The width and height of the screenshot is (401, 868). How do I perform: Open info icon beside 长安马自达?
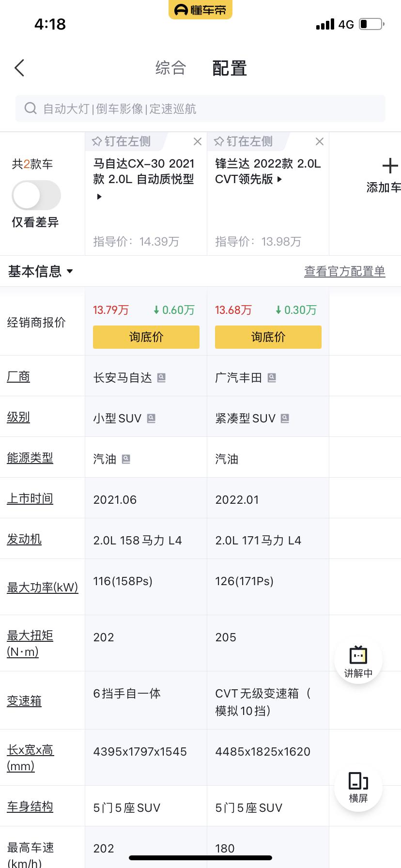(x=162, y=378)
